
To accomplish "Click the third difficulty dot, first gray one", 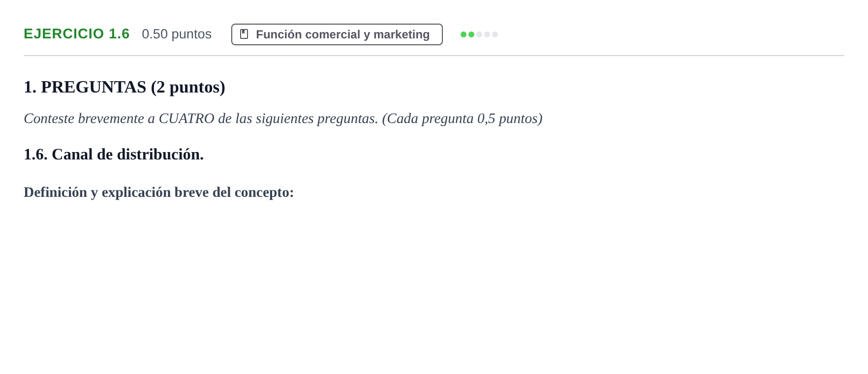I will pos(479,34).
